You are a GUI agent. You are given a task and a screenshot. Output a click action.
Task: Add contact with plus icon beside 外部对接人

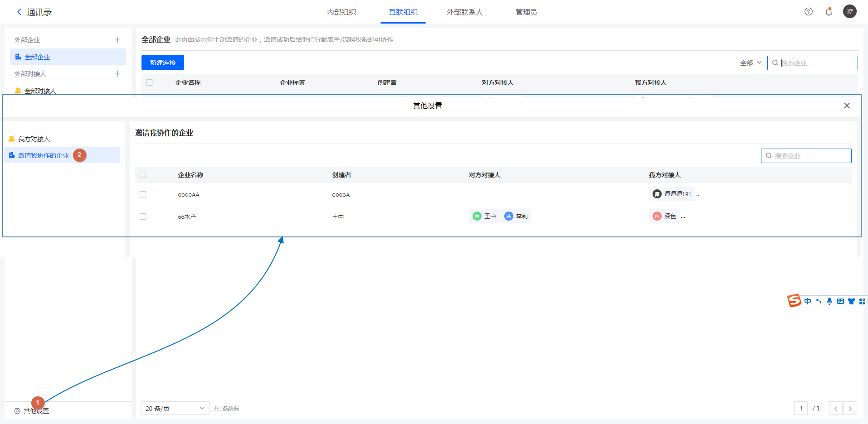click(117, 74)
